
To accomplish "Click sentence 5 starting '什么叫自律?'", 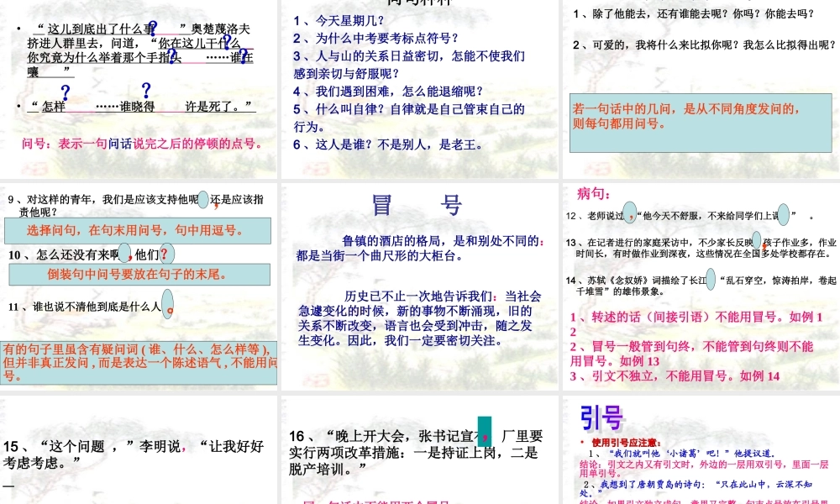I will 409,118.
